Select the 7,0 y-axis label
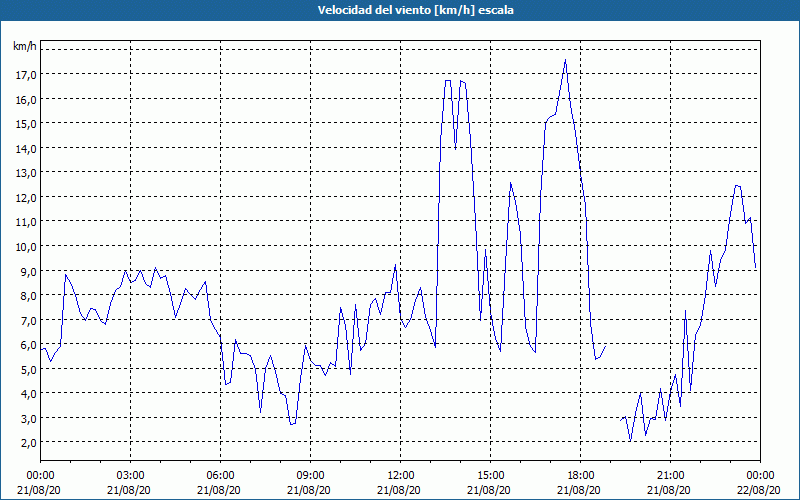 point(29,320)
